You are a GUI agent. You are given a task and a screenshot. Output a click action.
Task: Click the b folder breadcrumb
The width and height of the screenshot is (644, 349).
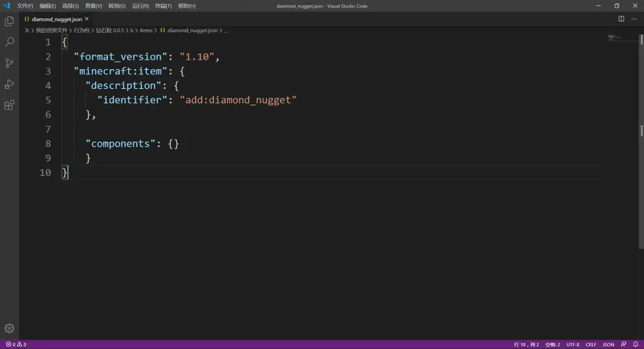pos(132,30)
